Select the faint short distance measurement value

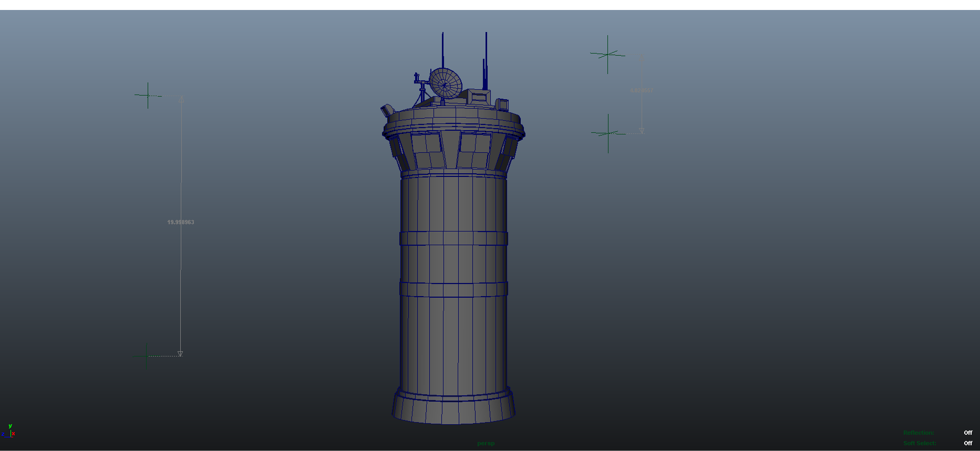tap(642, 91)
